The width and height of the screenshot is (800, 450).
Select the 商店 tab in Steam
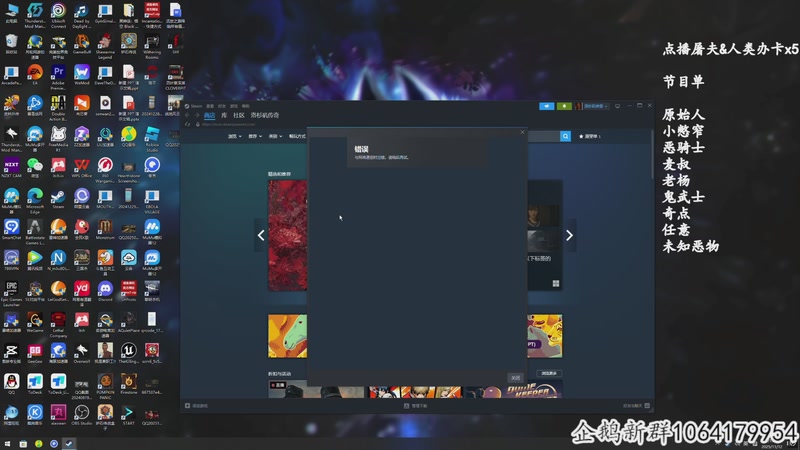pos(209,115)
